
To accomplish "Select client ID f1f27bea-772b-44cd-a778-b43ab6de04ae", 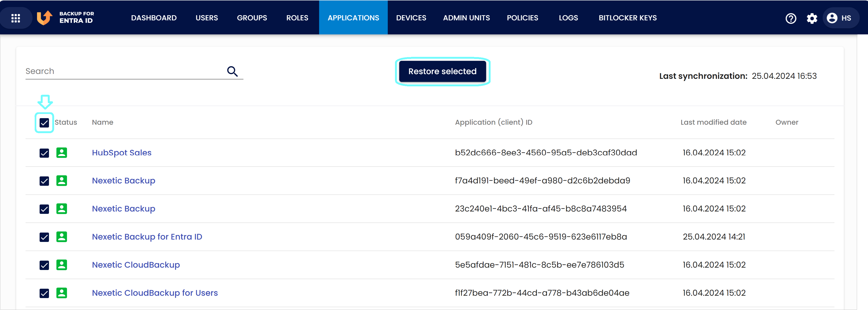I will [542, 292].
